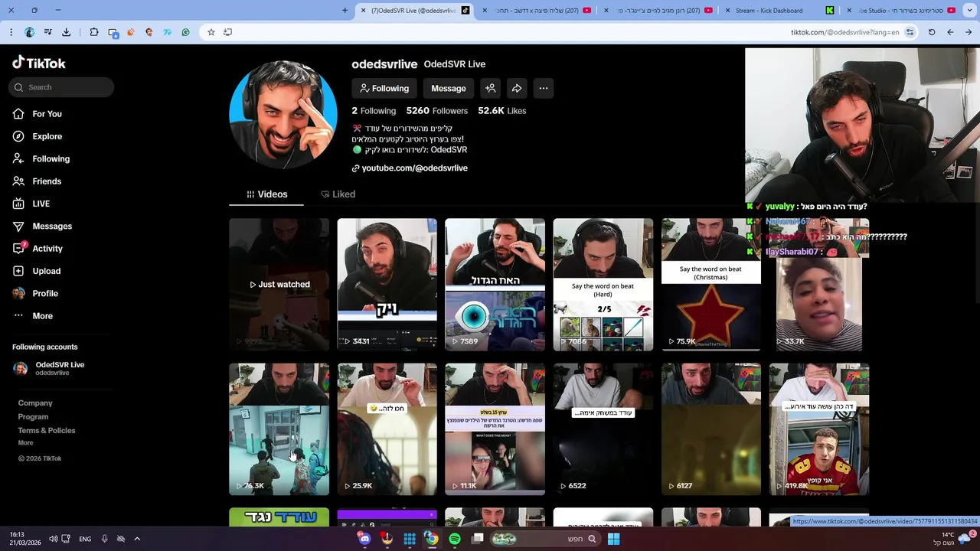This screenshot has width=980, height=551.
Task: Open the Activity notifications icon
Action: tap(19, 248)
